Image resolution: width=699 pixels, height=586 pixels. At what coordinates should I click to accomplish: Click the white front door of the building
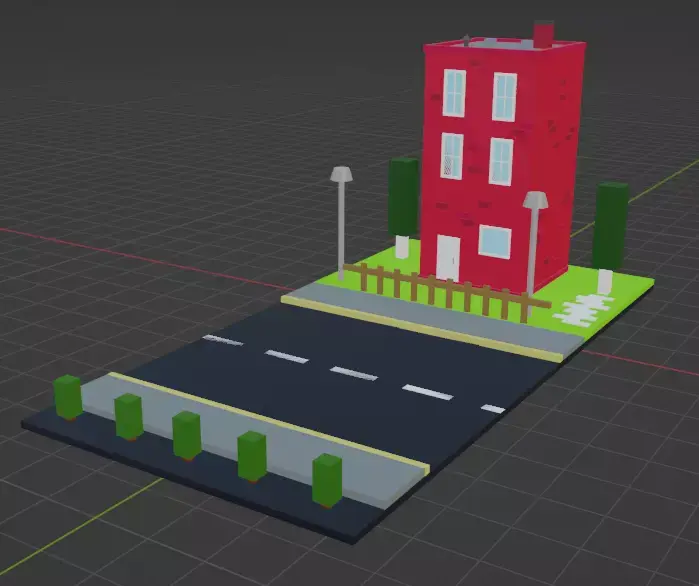[448, 258]
